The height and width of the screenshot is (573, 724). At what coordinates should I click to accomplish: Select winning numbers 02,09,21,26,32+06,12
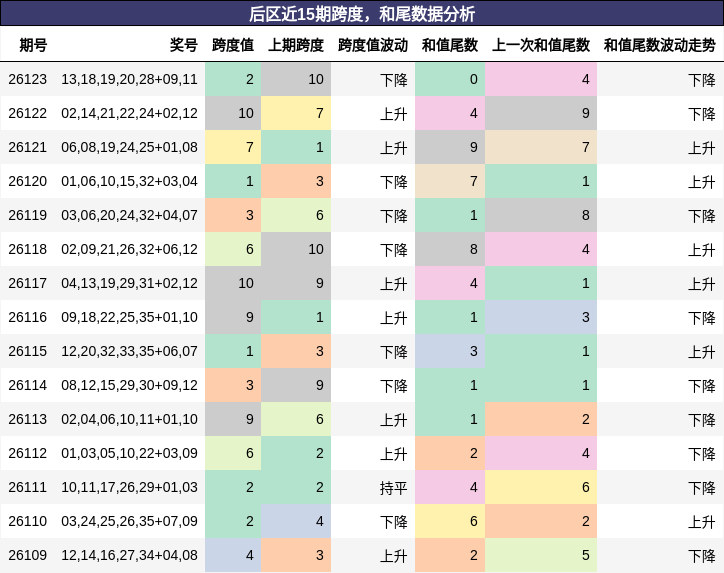[129, 249]
